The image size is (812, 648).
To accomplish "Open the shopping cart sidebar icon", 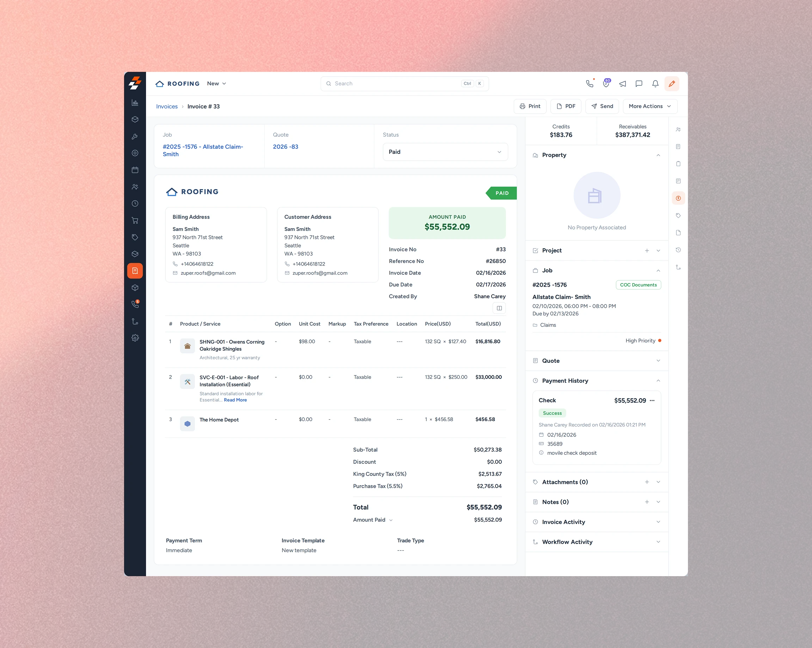I will (135, 220).
